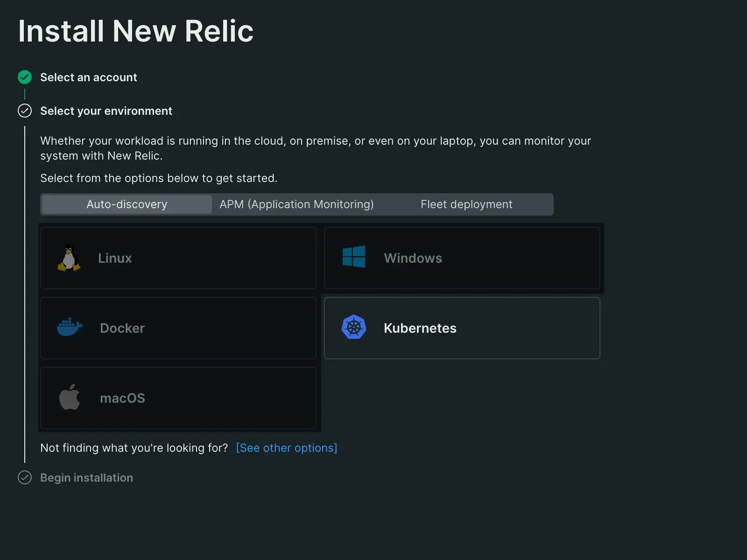Click the Linux penguin icon

(x=69, y=258)
